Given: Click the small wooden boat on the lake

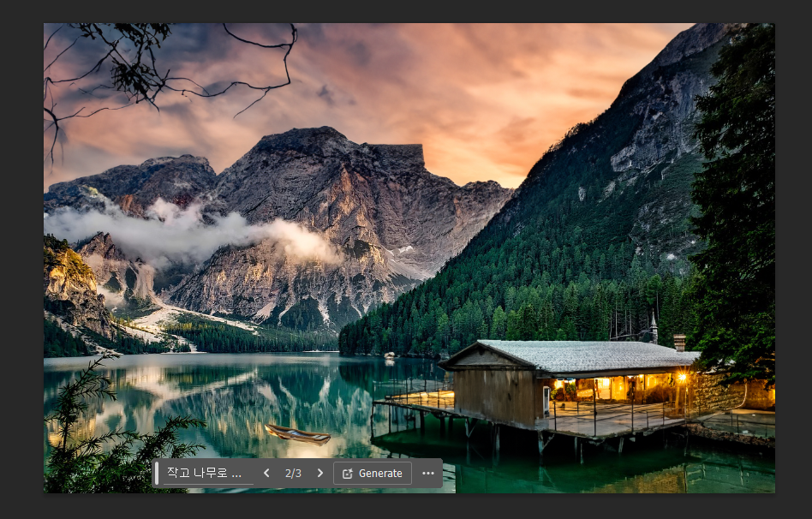Looking at the screenshot, I should 298,434.
